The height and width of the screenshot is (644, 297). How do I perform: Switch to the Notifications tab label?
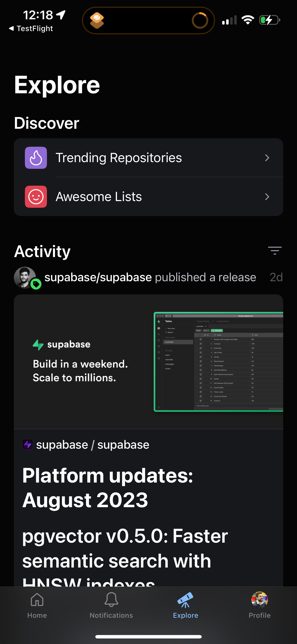111,615
